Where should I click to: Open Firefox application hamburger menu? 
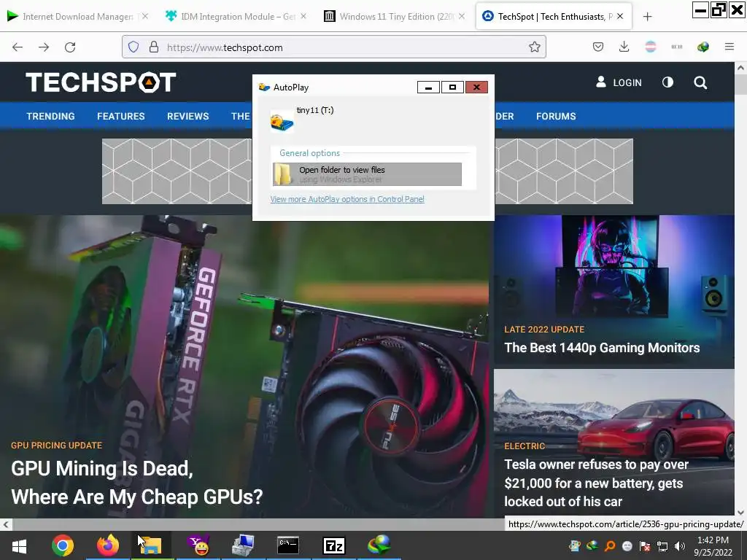[729, 47]
